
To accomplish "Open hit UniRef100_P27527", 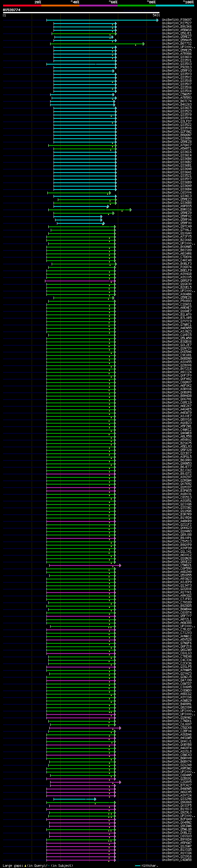I will [177, 23].
